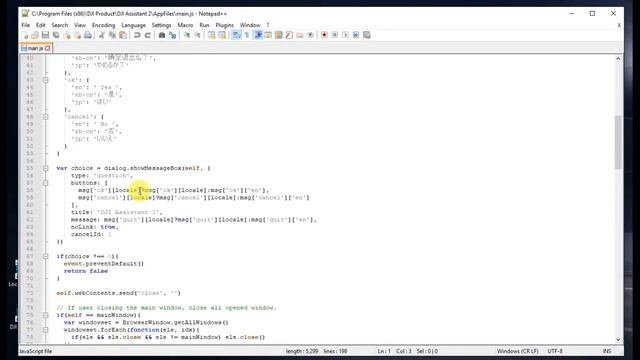Open Windows (CR LF) line ending selector
This screenshot has height=360, width=640.
coord(518,351)
